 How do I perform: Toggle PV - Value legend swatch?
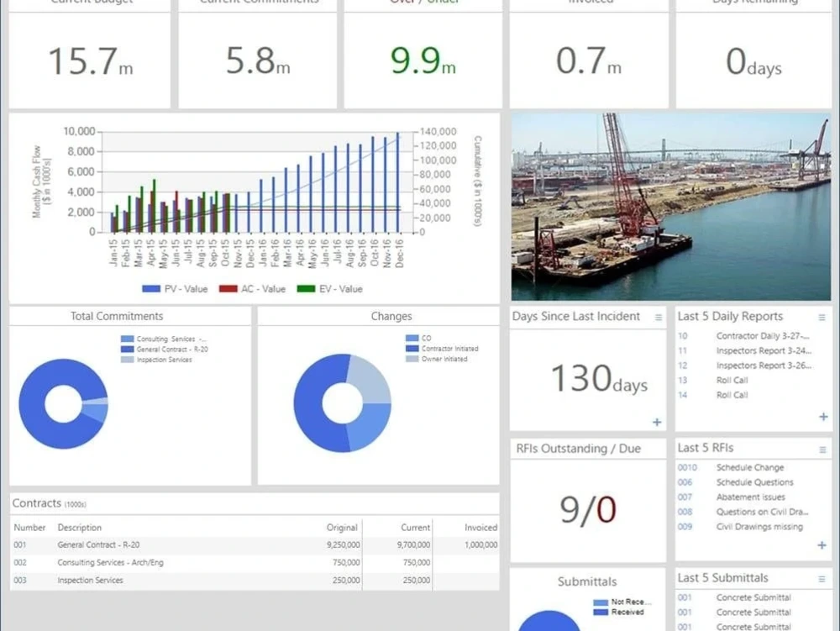point(151,289)
